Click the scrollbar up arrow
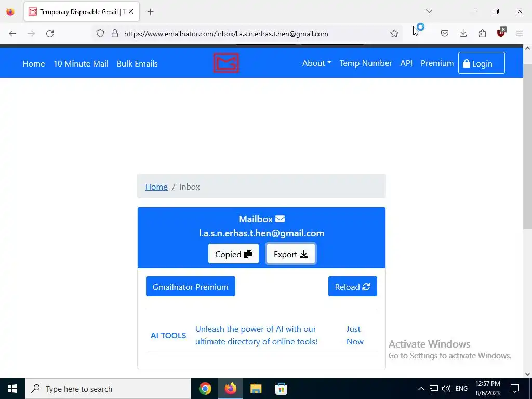 (527, 48)
